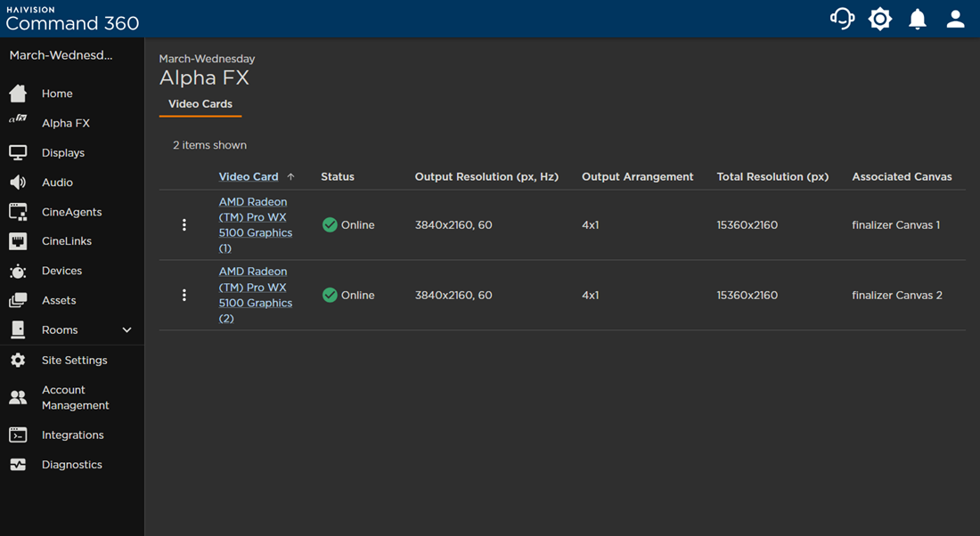Click the Associated Canvas column header

tap(902, 177)
